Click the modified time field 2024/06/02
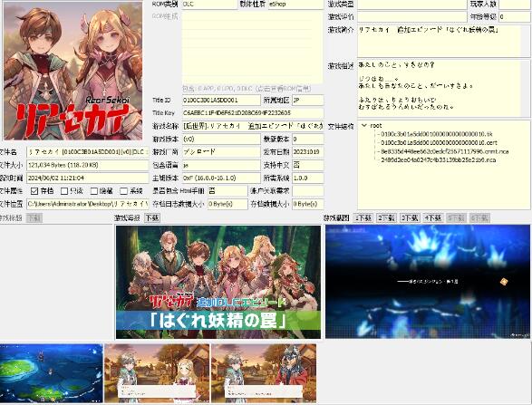The height and width of the screenshot is (405, 532). (88, 178)
